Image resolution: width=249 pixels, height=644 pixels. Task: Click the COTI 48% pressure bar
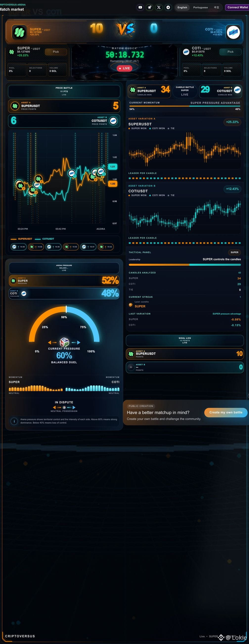pos(64,294)
